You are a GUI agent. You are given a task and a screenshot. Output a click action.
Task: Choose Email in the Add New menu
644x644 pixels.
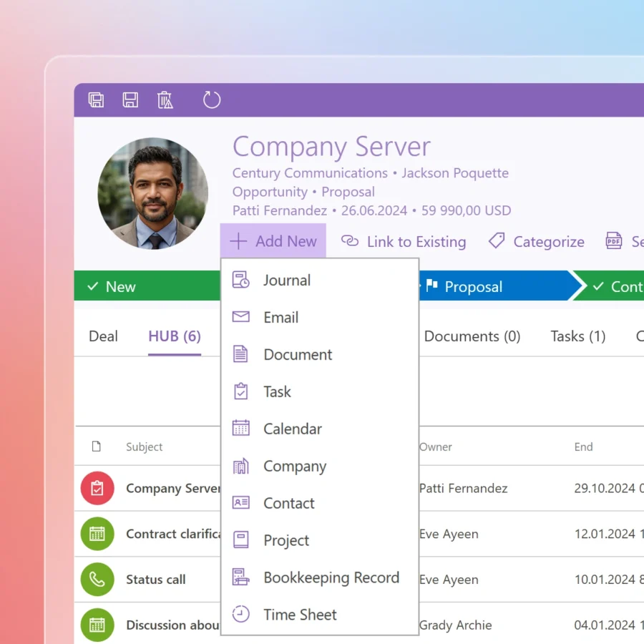coord(280,318)
